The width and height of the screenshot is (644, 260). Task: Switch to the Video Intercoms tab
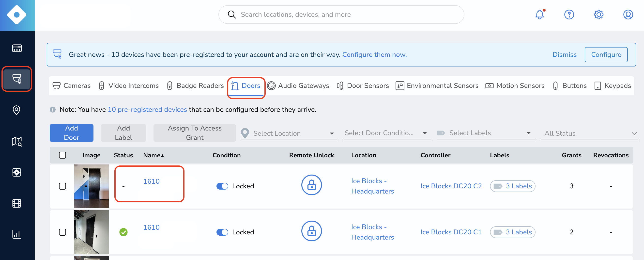(128, 86)
